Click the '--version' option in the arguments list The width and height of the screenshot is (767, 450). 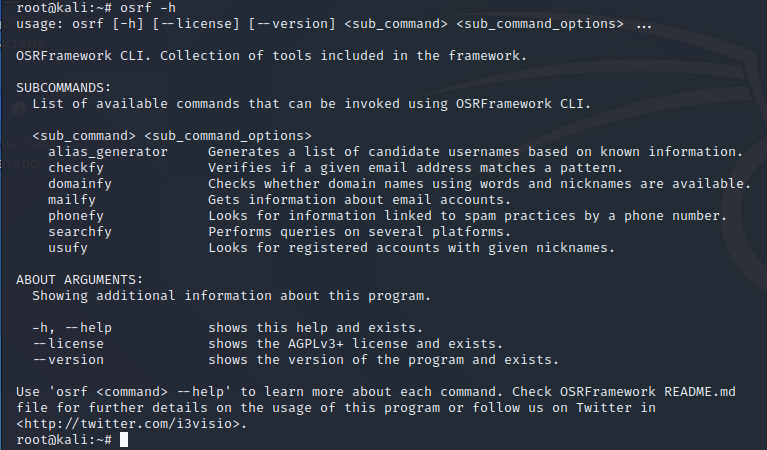[68, 360]
